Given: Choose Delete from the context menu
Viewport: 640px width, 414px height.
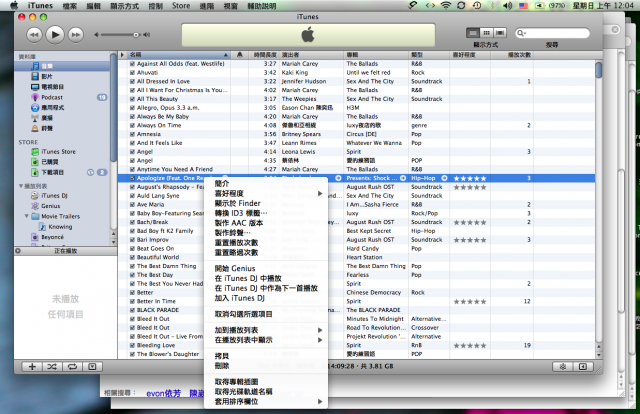Looking at the screenshot, I should point(266,366).
